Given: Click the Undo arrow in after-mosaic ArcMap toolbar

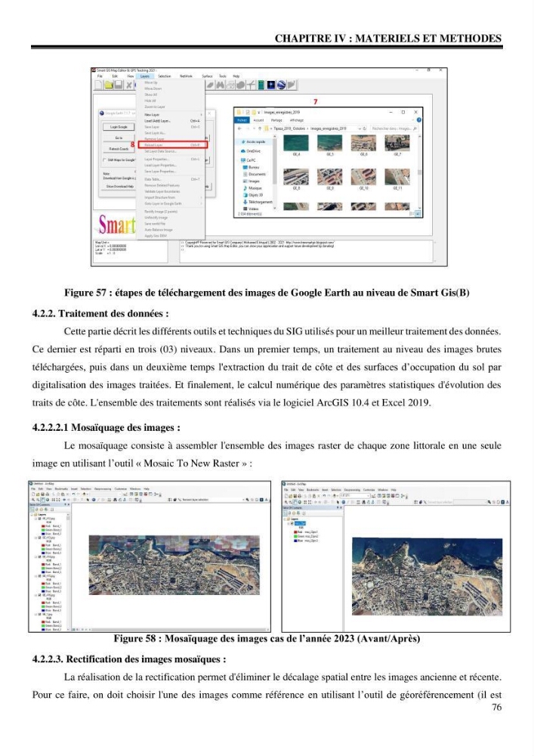Looking at the screenshot, I should tap(324, 496).
